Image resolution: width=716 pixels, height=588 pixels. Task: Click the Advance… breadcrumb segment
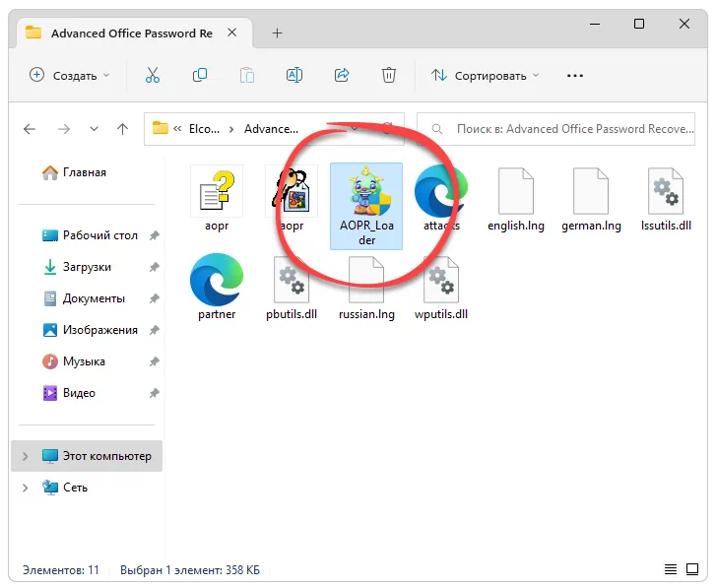pyautogui.click(x=271, y=129)
